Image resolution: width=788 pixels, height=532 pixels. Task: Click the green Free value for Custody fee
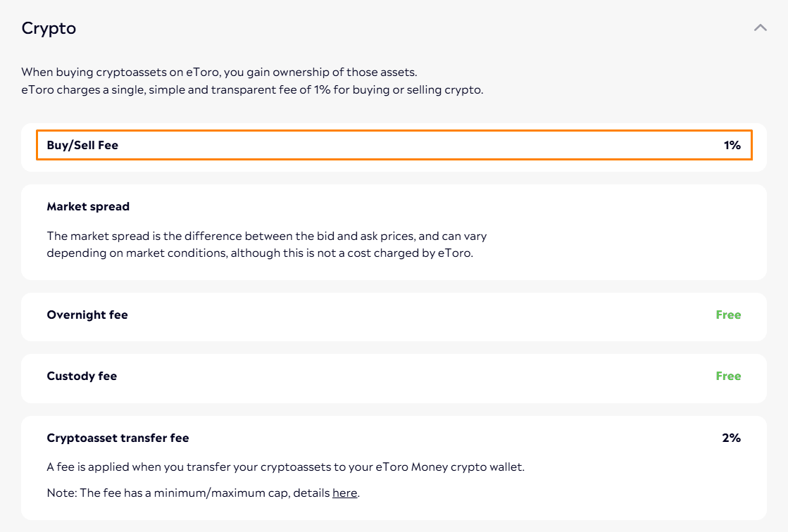[728, 376]
